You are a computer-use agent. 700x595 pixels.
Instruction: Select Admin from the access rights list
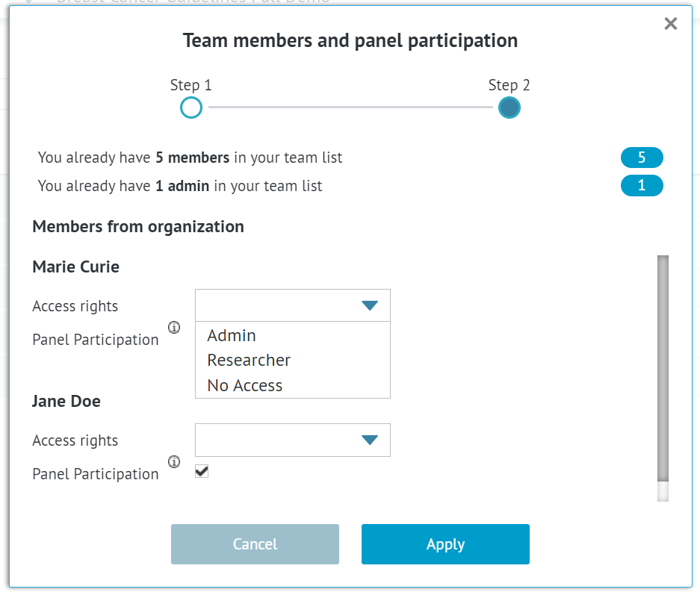231,335
